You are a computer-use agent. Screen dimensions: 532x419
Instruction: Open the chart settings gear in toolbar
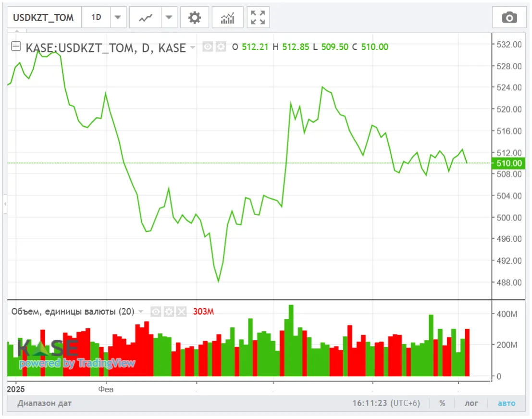coord(194,18)
